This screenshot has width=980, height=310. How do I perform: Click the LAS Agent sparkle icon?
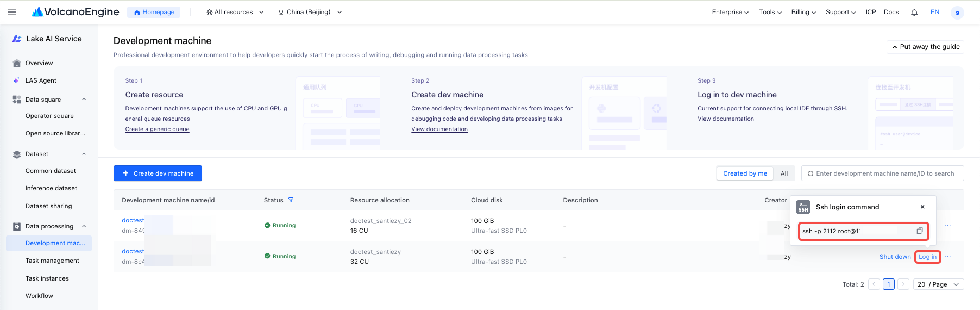pos(16,80)
